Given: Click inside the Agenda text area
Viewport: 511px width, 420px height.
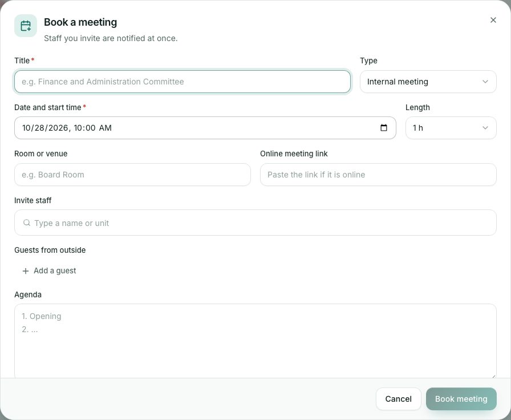Looking at the screenshot, I should 255,341.
